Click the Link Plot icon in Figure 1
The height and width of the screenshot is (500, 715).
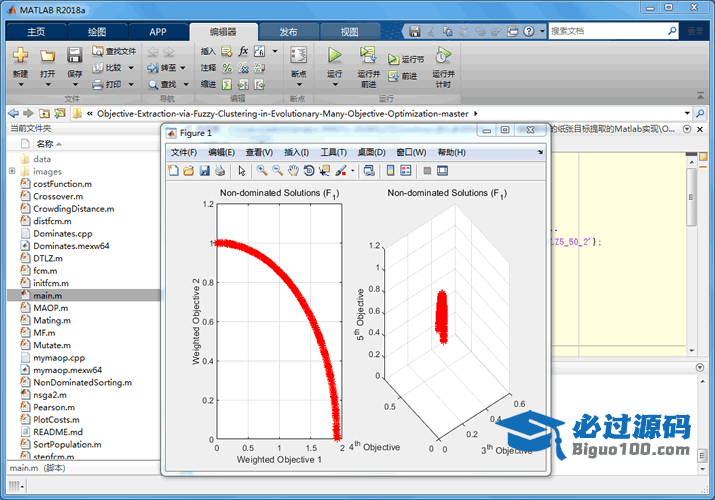[x=369, y=171]
